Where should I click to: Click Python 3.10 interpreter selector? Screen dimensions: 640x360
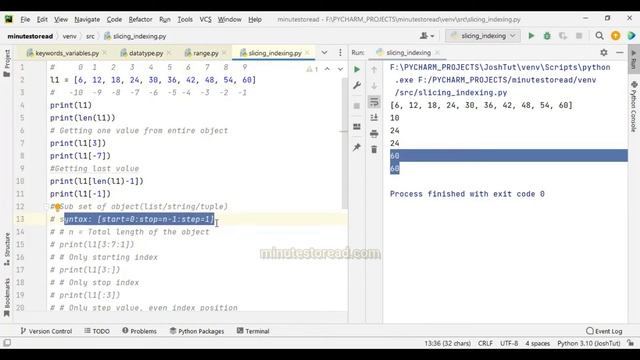coord(589,343)
